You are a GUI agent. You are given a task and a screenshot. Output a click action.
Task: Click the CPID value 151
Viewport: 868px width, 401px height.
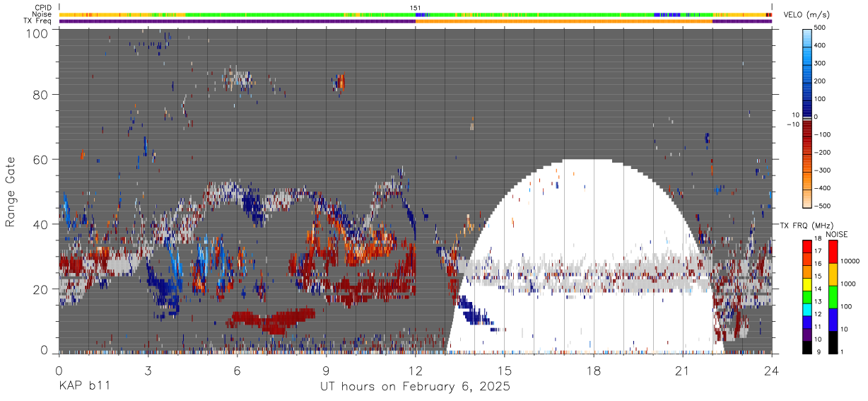tap(416, 8)
